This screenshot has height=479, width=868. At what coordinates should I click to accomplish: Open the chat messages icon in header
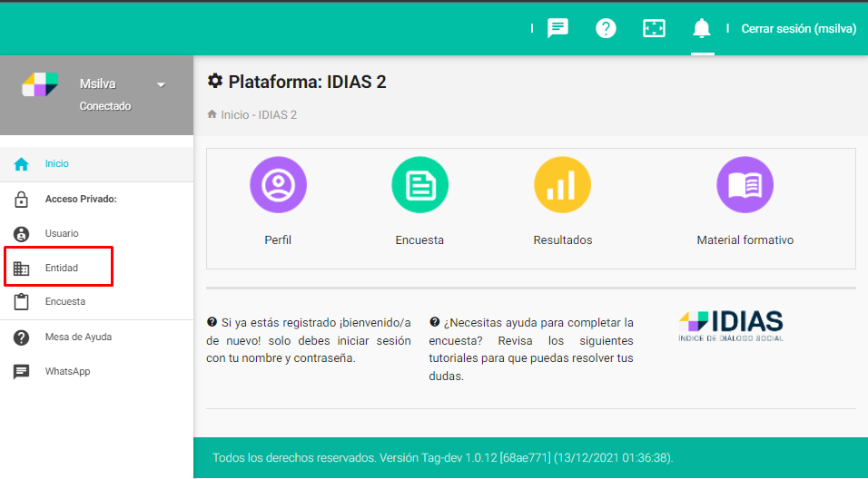point(557,28)
